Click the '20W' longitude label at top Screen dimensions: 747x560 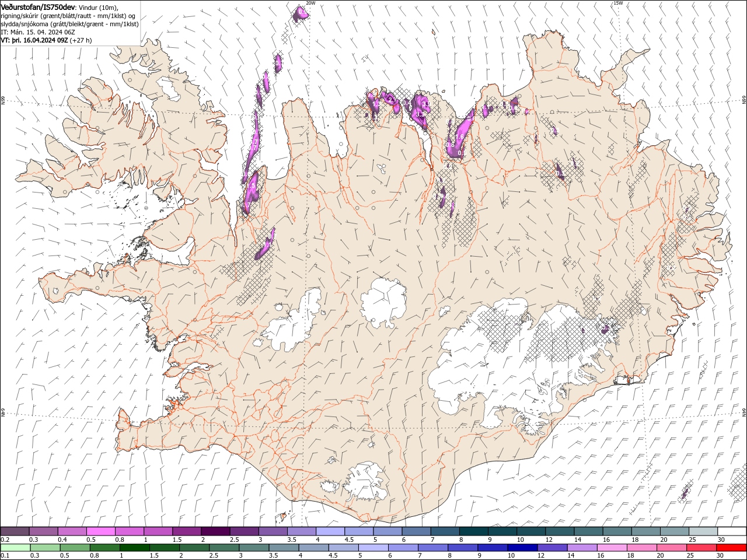pyautogui.click(x=310, y=3)
